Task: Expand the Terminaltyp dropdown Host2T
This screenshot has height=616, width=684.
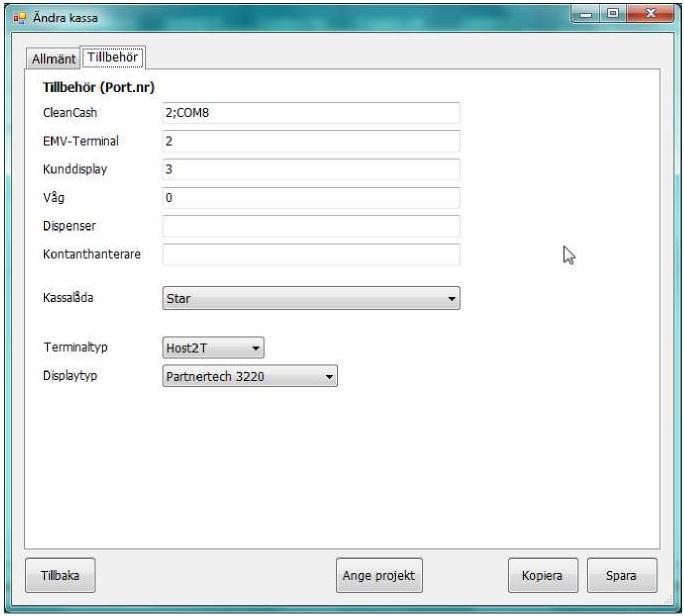Action: pyautogui.click(x=213, y=348)
